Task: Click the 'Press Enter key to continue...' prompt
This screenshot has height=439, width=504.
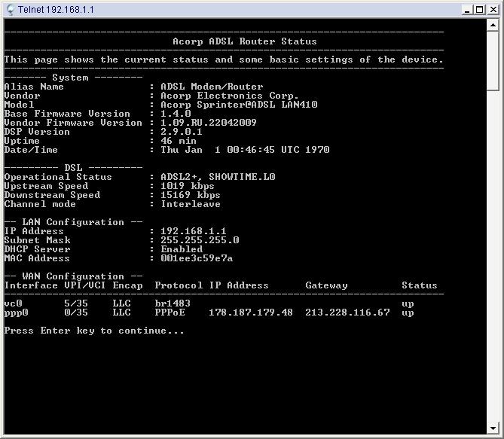Action: point(94,331)
